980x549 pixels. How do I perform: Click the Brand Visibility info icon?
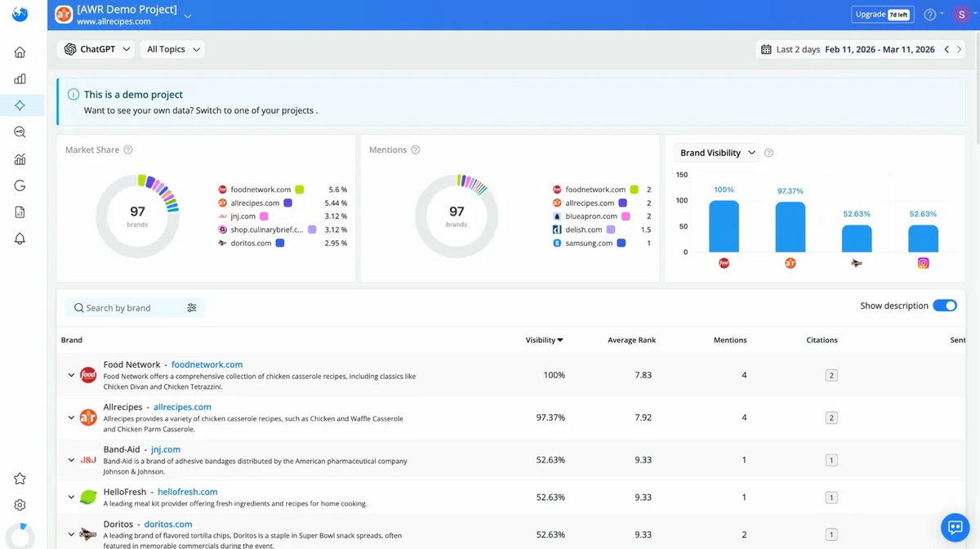click(x=768, y=153)
